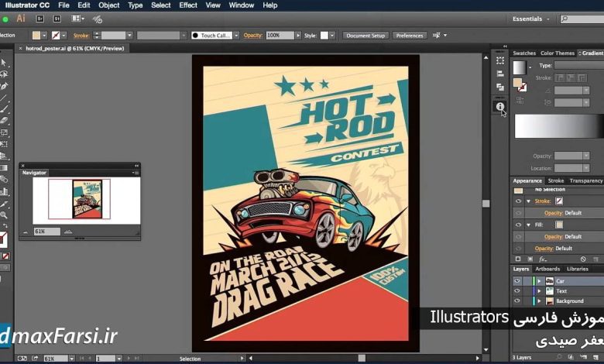
Task: Select the Zoom magnifier tool
Action: 4,215
